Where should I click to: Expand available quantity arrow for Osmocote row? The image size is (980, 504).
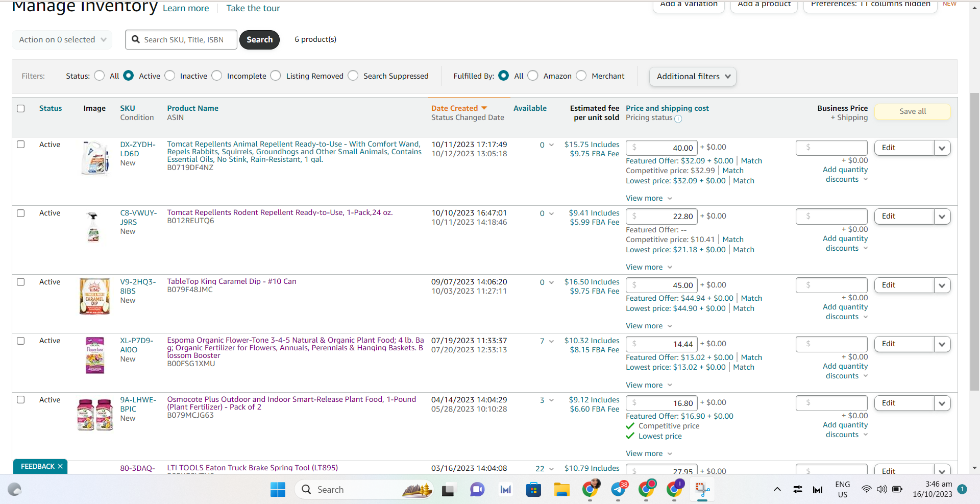(x=551, y=400)
